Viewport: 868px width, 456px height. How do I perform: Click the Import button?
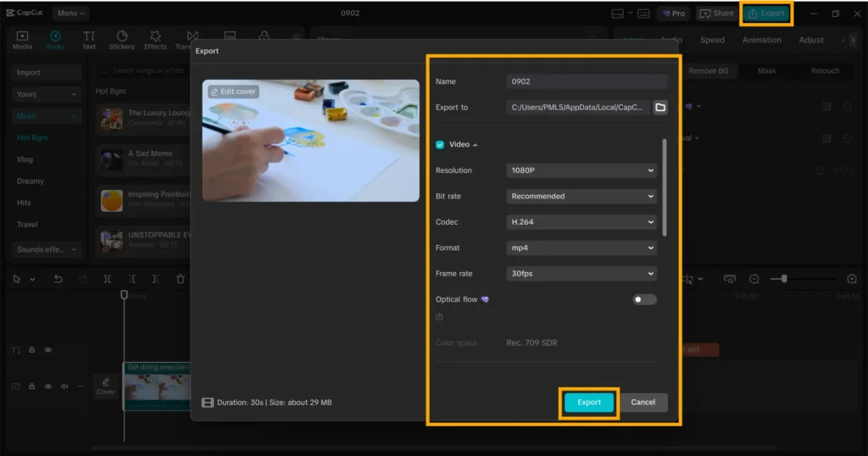point(47,73)
